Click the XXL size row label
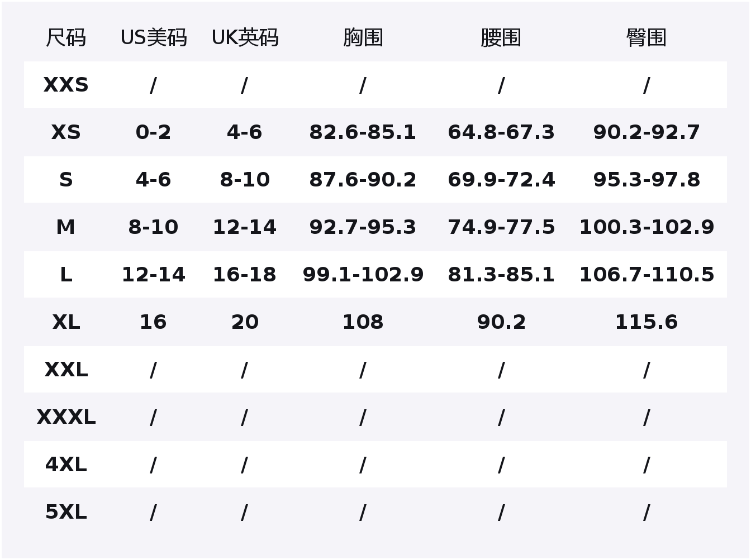 coord(66,370)
